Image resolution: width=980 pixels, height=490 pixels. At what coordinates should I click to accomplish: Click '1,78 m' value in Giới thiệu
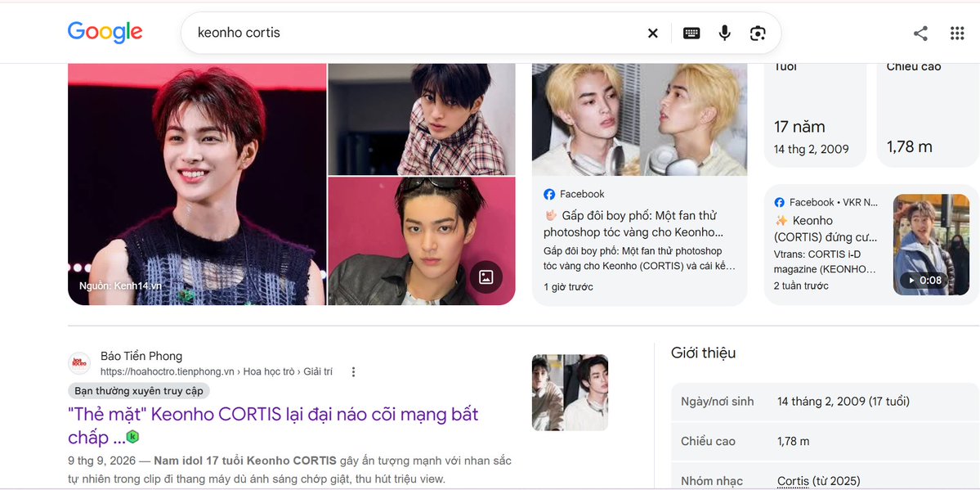pos(793,442)
